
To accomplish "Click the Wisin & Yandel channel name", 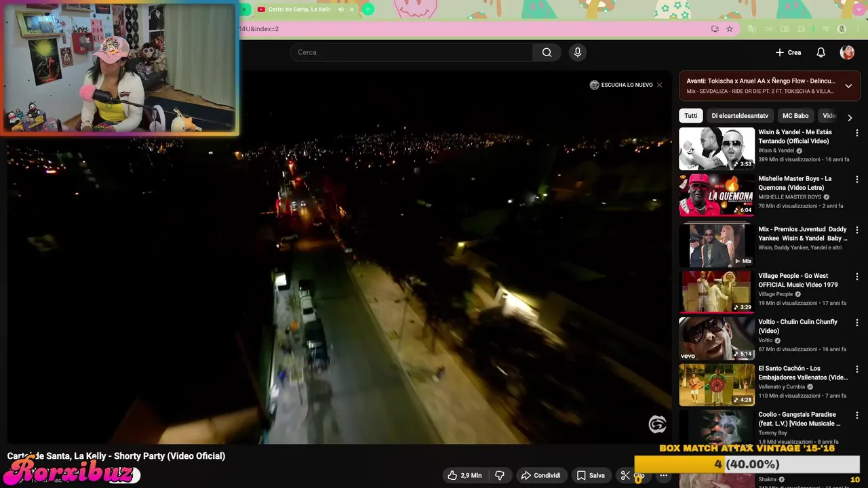I will pos(776,150).
